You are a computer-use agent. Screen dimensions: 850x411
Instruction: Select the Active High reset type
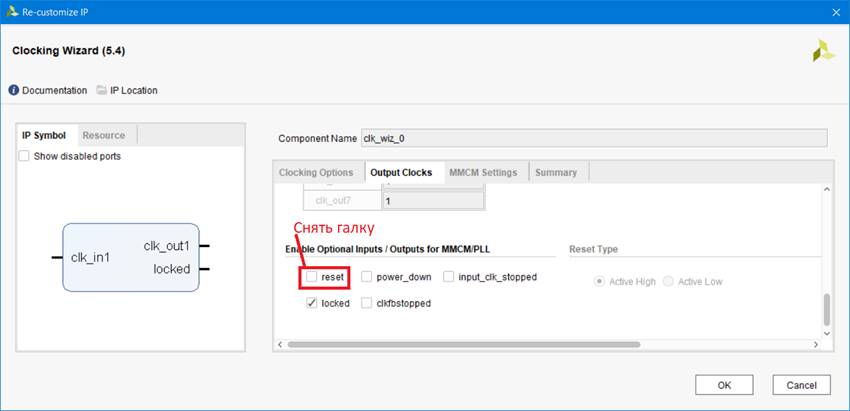600,282
